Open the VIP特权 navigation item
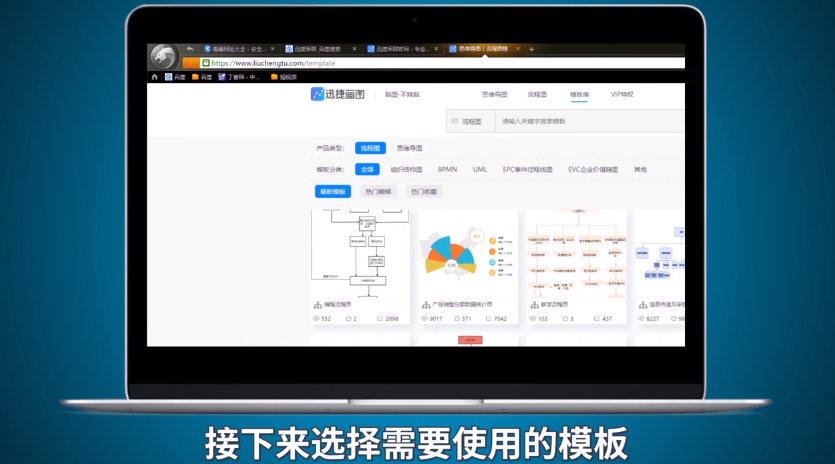Screen dimensions: 835x464 coord(622,94)
